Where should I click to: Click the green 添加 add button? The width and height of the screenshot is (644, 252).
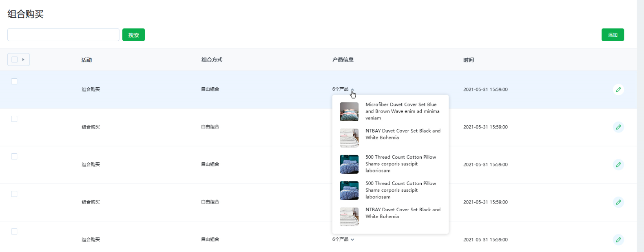612,35
